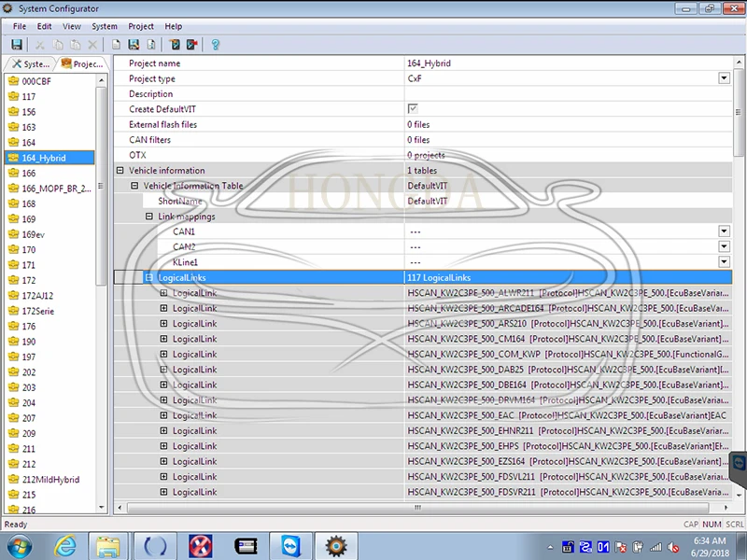Launch Internet Explorer from the taskbar

(64, 546)
